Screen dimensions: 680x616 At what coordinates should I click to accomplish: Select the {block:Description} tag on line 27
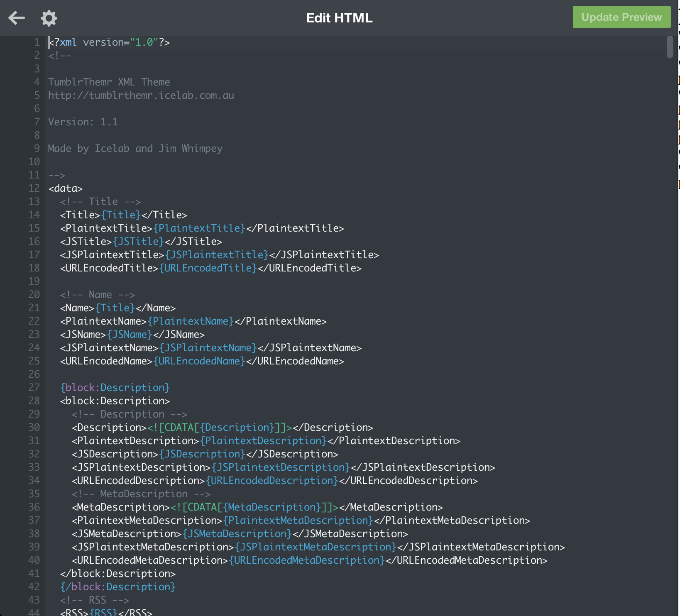[114, 387]
